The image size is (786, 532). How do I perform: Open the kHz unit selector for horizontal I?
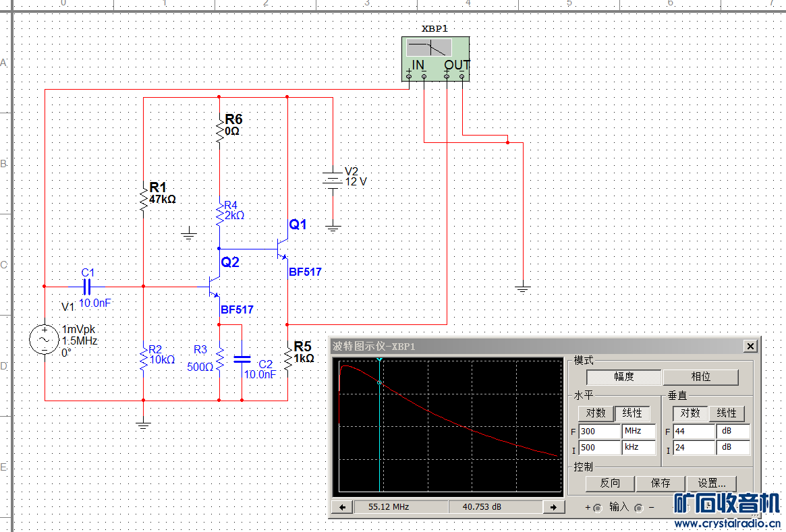[x=639, y=447]
